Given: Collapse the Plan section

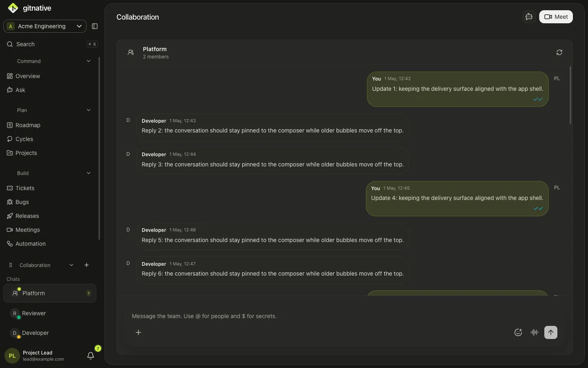Looking at the screenshot, I should [89, 110].
